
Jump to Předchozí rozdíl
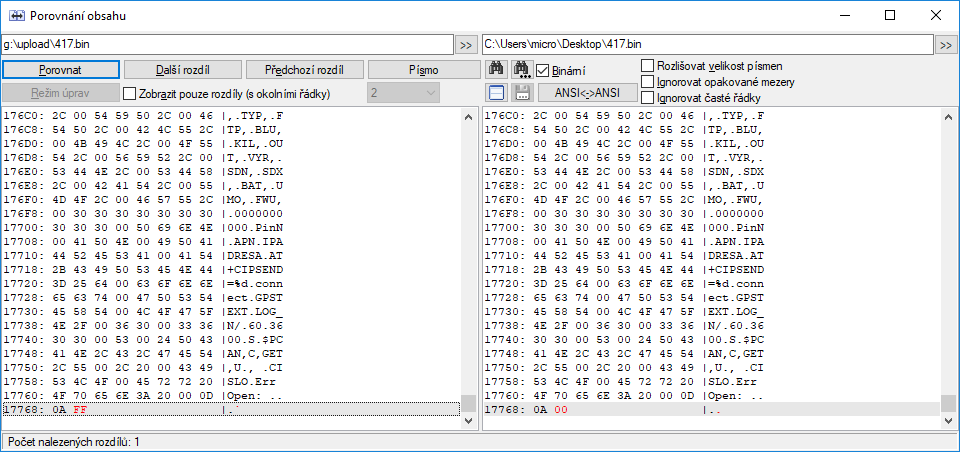tap(304, 70)
